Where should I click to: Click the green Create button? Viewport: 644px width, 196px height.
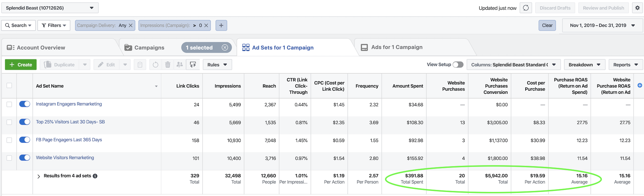tap(21, 65)
